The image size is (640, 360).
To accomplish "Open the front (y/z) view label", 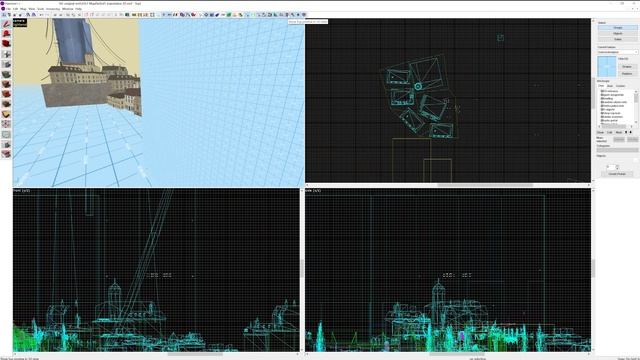I will pyautogui.click(x=22, y=191).
